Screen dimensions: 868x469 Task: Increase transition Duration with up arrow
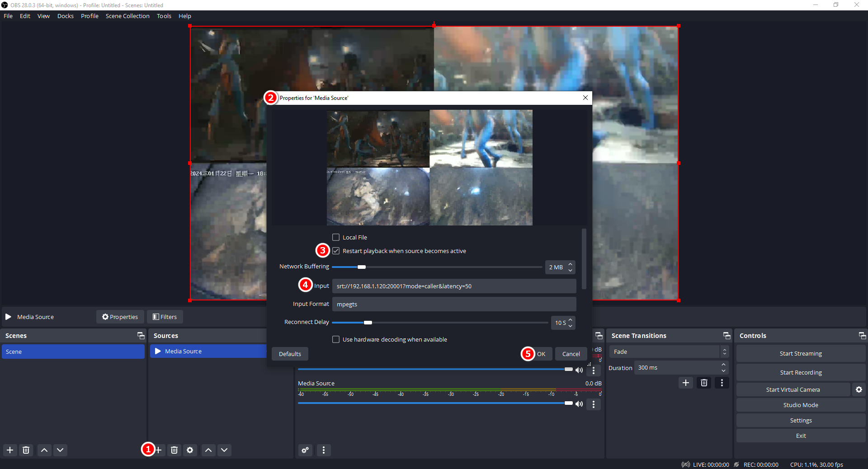[x=723, y=365]
